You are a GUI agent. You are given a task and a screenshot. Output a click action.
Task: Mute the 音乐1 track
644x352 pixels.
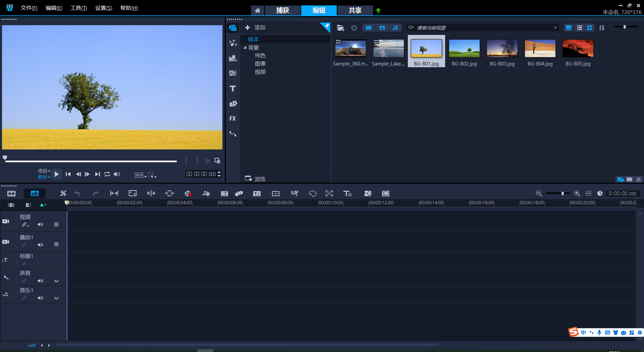[40, 298]
